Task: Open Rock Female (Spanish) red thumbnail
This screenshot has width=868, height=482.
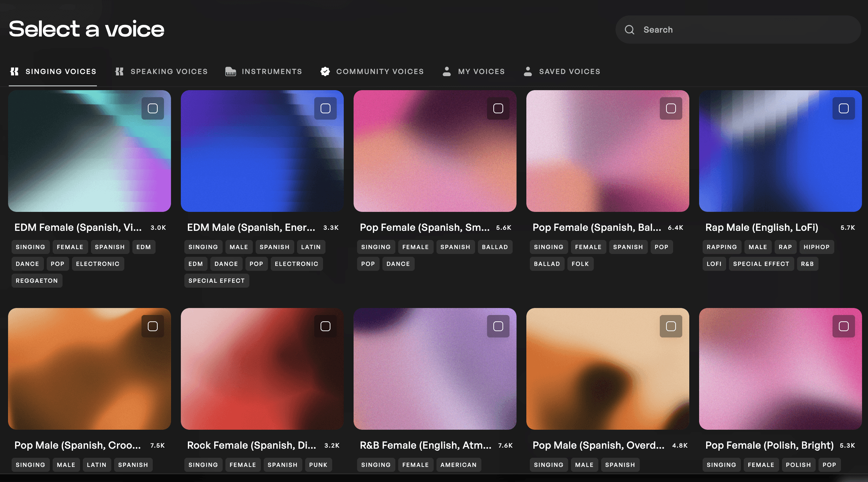Action: click(262, 369)
